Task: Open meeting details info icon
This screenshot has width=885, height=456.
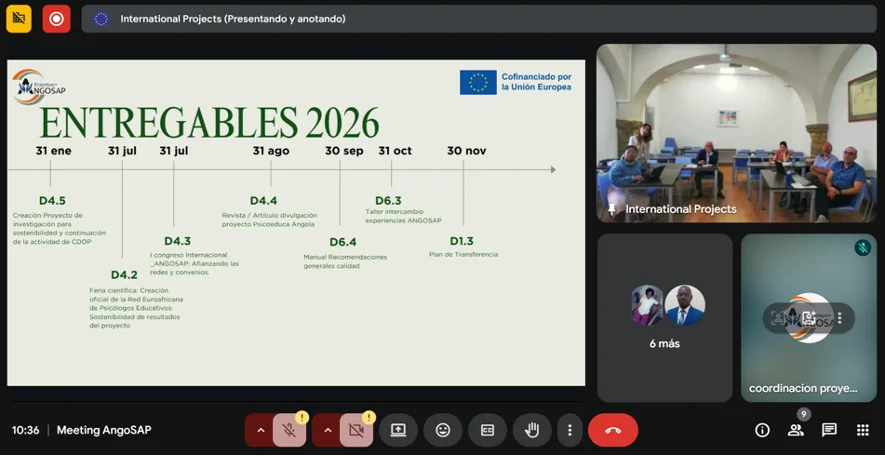Action: 762,430
